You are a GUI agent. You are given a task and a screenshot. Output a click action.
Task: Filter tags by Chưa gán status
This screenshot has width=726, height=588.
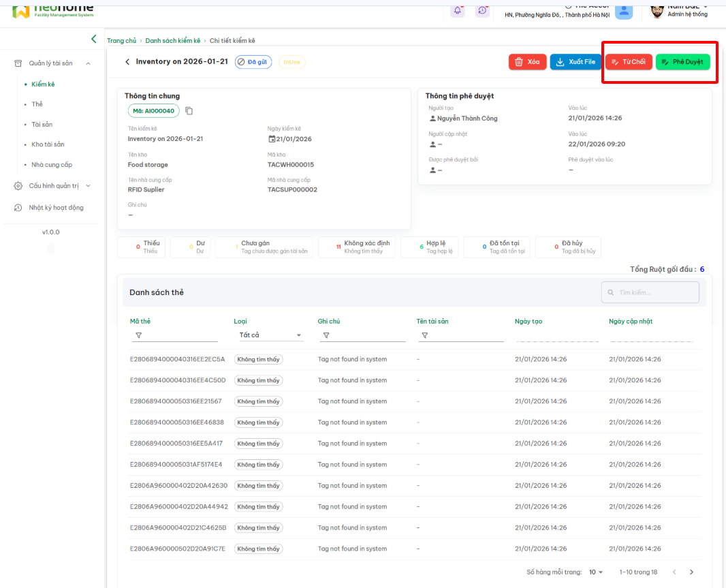tap(264, 247)
